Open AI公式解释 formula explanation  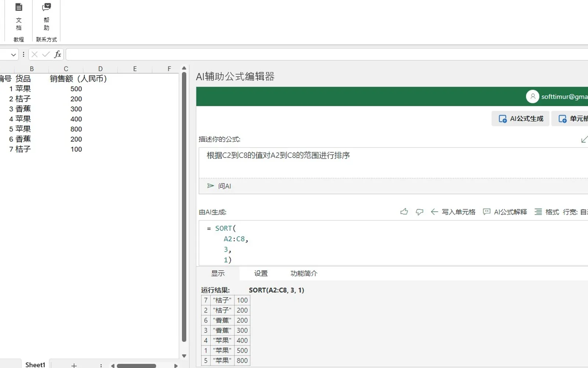coord(505,212)
